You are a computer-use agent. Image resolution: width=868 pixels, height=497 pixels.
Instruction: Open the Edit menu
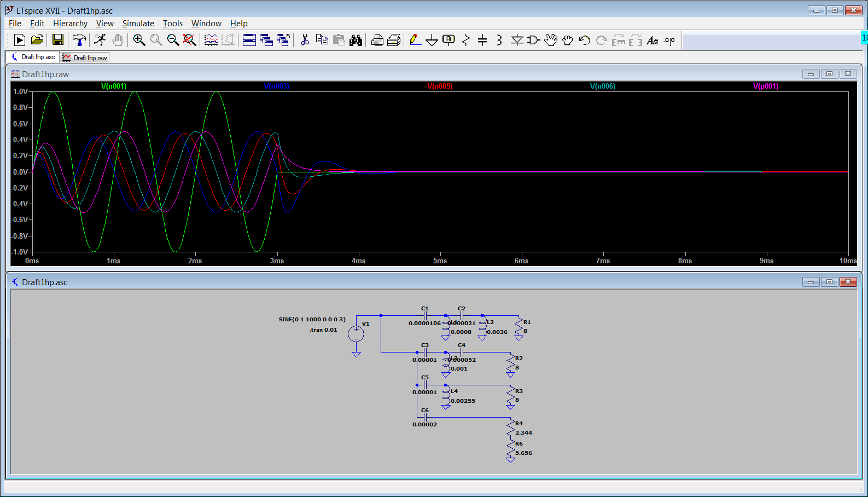(37, 23)
